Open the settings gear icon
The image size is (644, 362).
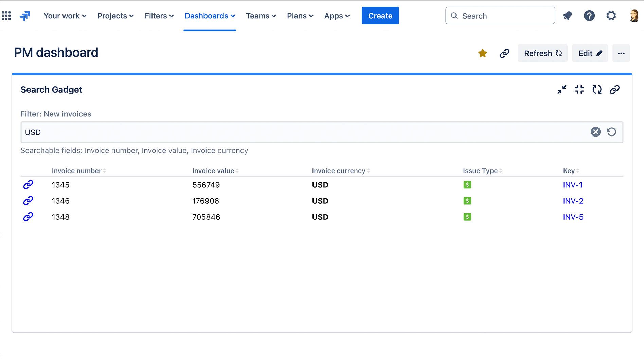611,16
